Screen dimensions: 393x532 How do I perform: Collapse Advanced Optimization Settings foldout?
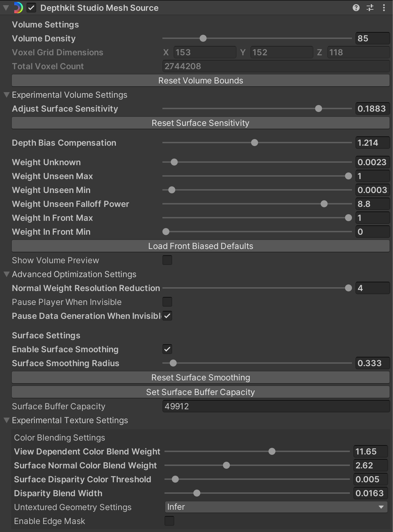click(x=6, y=274)
